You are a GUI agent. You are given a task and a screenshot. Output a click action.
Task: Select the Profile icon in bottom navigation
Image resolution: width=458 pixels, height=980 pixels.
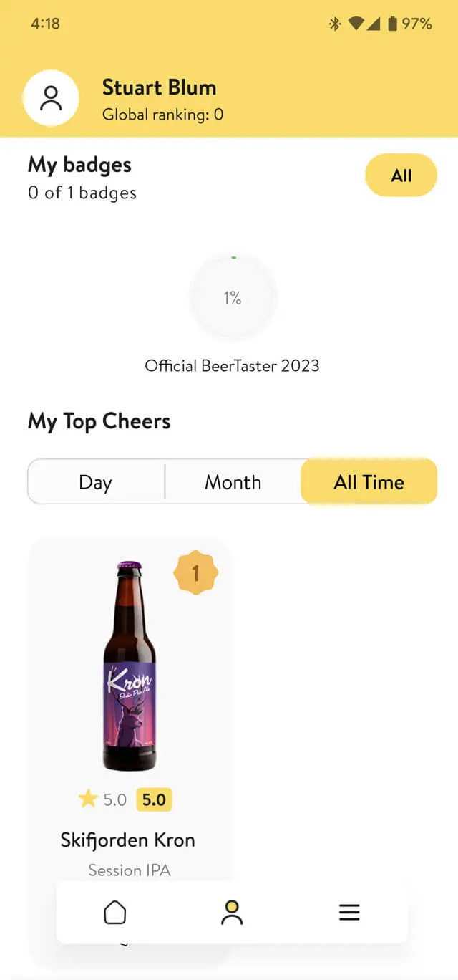(231, 912)
